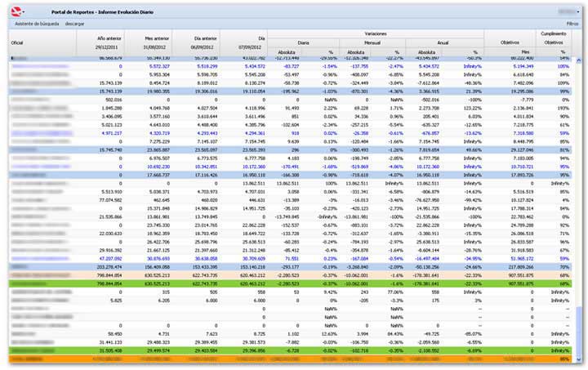
Task: Select the cell 84,43%
Action: coord(396,334)
